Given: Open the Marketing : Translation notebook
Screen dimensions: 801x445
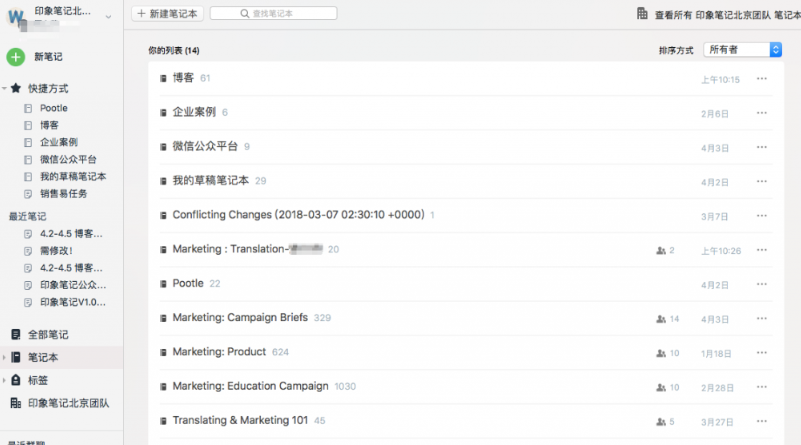Looking at the screenshot, I should (x=248, y=249).
